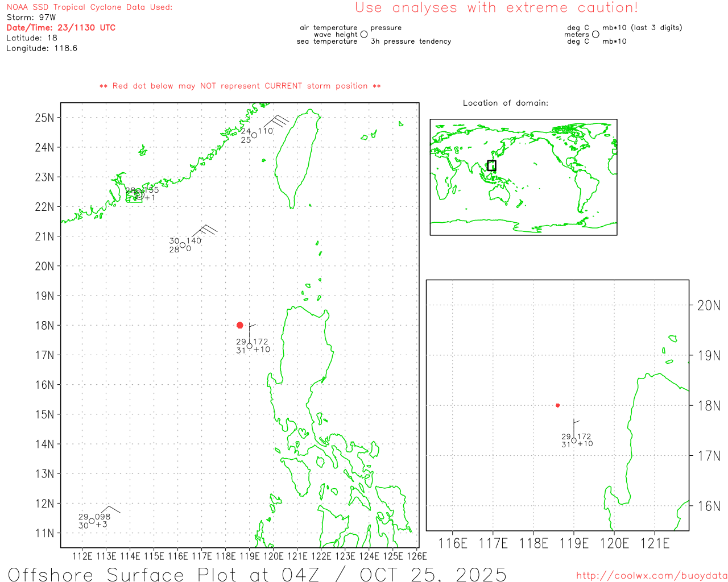
Task: Click the red Date/Time 23/1130 UTC text
Action: coord(61,27)
